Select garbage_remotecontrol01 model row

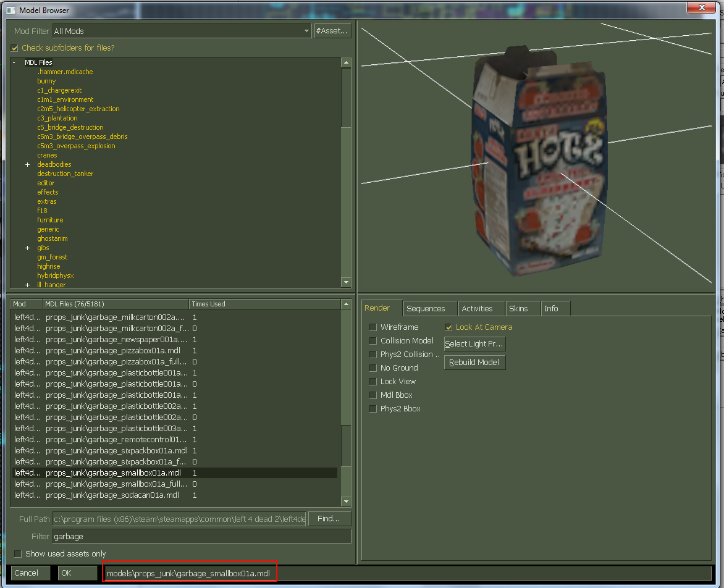(x=175, y=440)
